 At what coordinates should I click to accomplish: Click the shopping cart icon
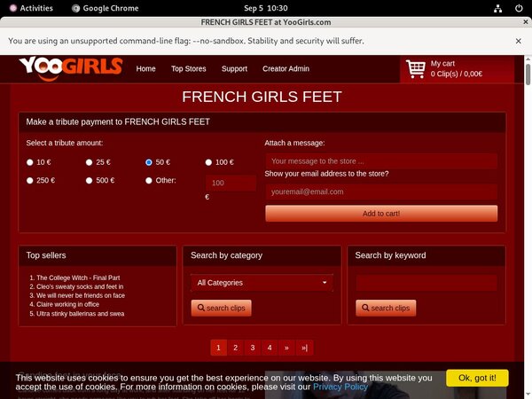coord(415,68)
